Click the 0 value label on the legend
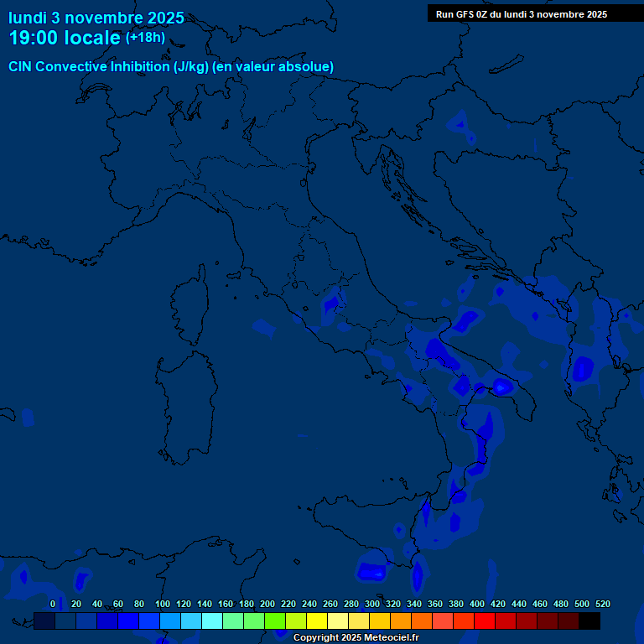644x644 pixels. click(53, 604)
